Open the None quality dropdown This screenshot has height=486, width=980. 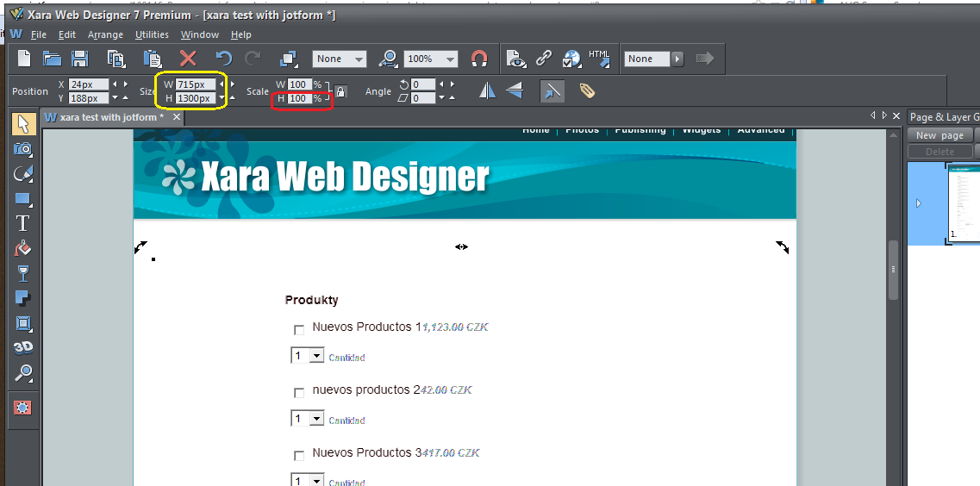[x=340, y=59]
